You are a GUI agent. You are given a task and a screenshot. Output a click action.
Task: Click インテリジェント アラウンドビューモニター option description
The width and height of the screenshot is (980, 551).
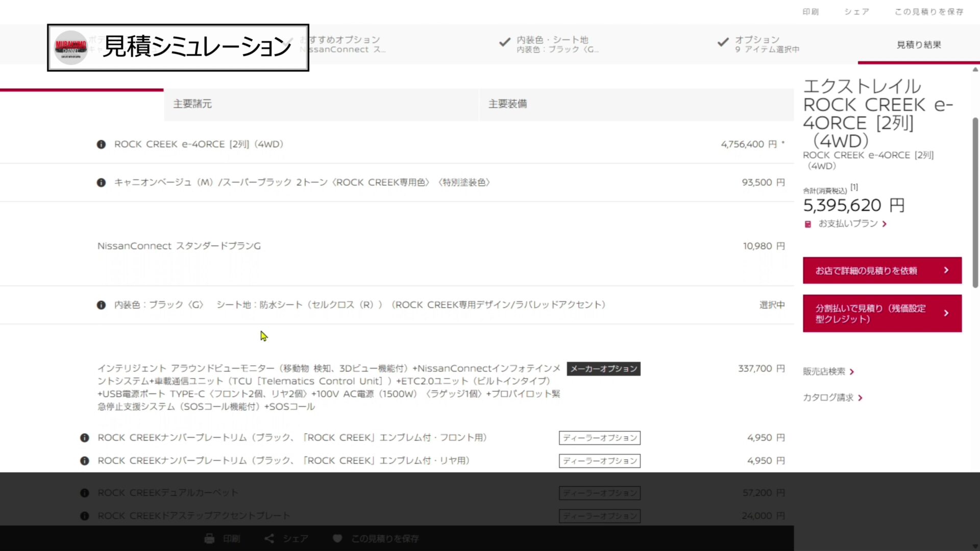coord(329,387)
